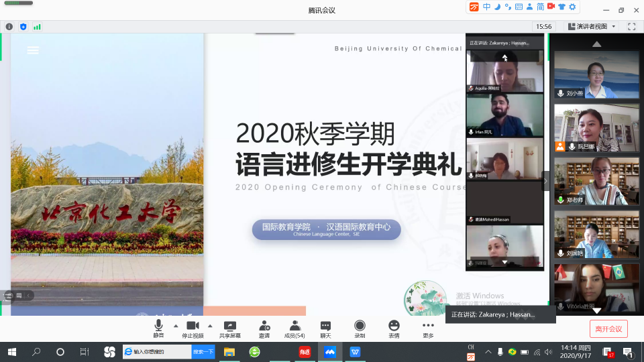The image size is (644, 362).
Task: Open WPS Office from the taskbar
Action: tap(356, 352)
